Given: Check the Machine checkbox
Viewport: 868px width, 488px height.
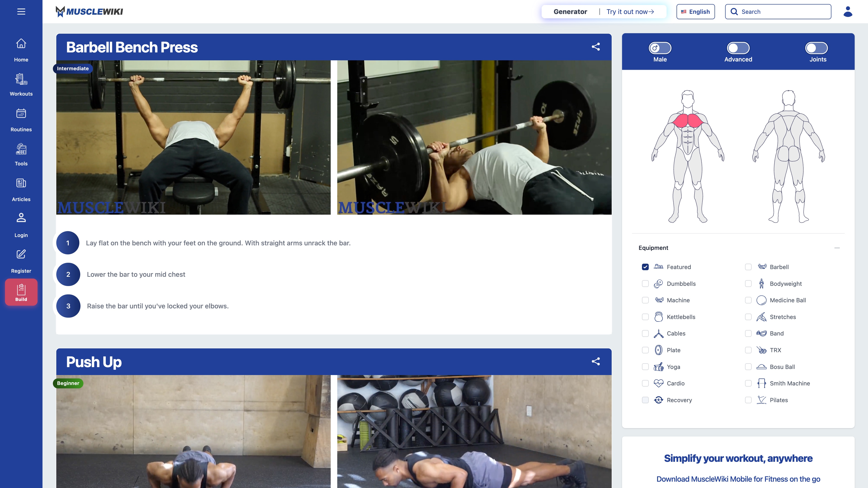Looking at the screenshot, I should (645, 300).
